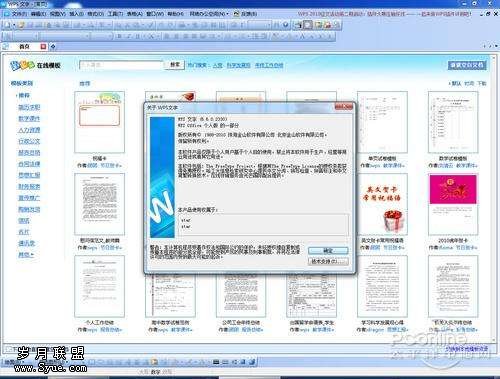Viewport: 500px width, 379px height.
Task: Open the 帮助(H) menu
Action: (x=175, y=14)
